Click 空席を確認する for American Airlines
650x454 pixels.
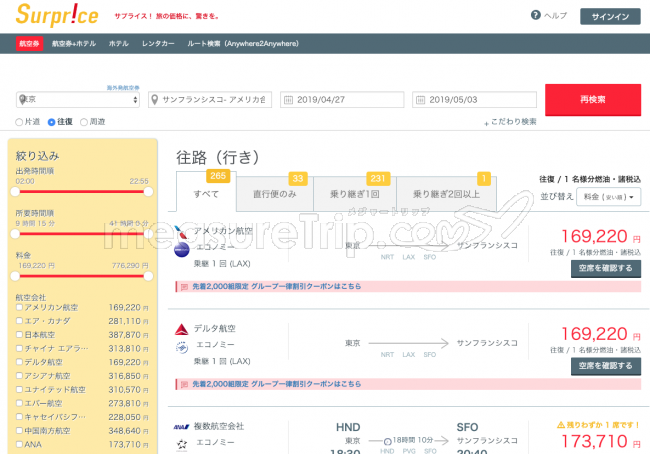pyautogui.click(x=606, y=268)
